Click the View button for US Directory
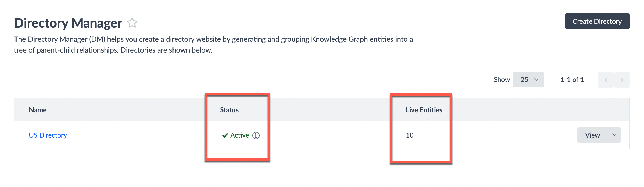644x187 pixels. [592, 135]
